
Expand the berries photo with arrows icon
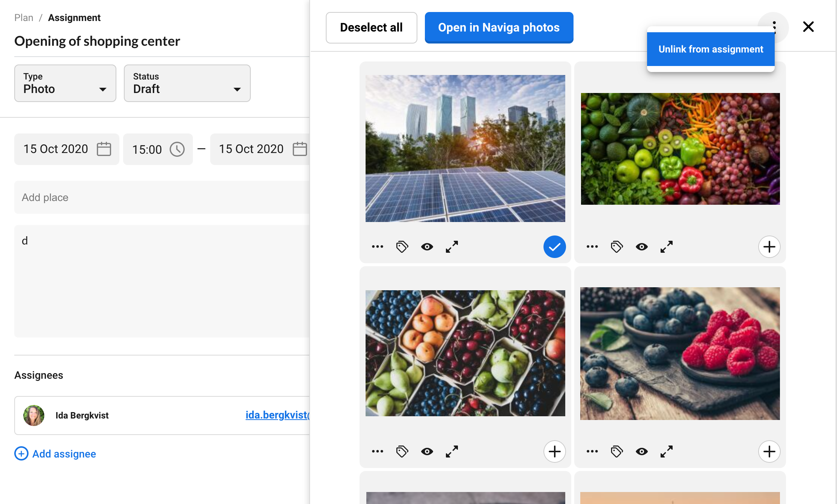pos(666,451)
